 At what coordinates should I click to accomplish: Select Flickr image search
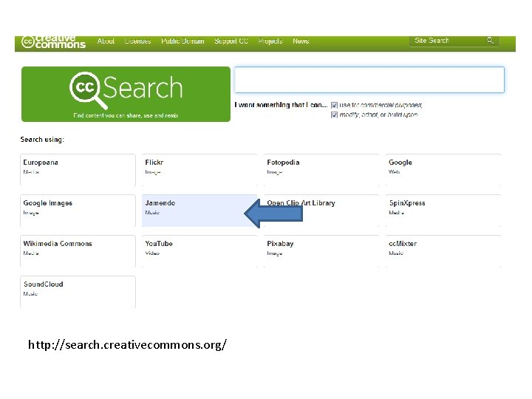pos(199,170)
